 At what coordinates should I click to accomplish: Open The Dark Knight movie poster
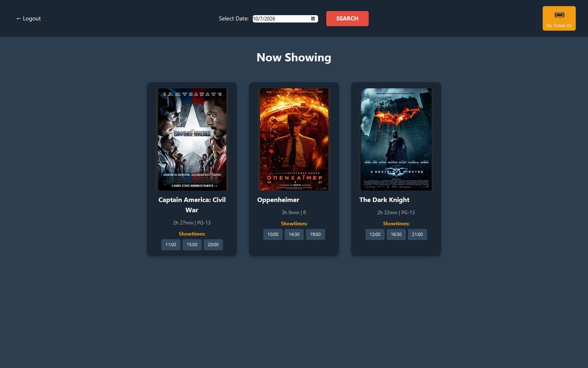click(x=396, y=139)
